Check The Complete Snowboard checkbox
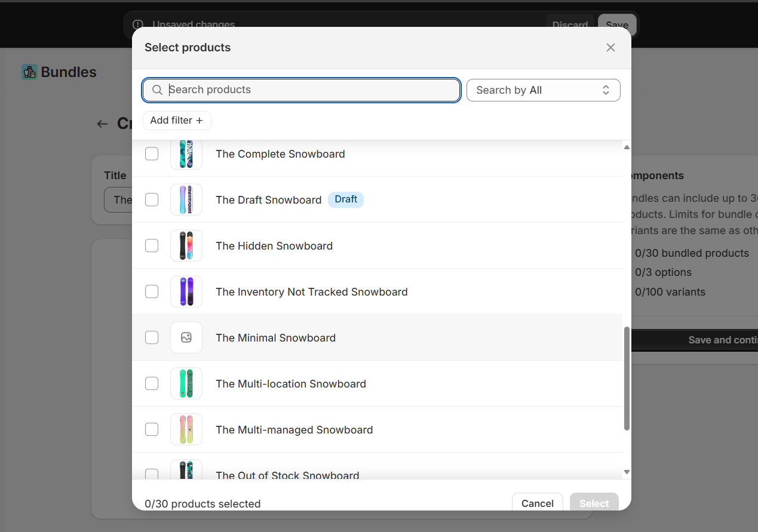758x532 pixels. tap(152, 153)
